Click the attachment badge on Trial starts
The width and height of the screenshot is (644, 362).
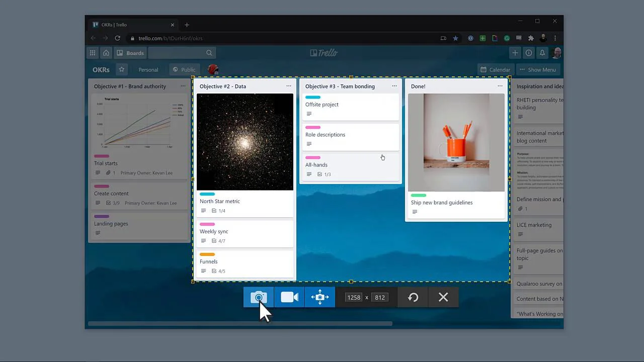[x=111, y=173]
